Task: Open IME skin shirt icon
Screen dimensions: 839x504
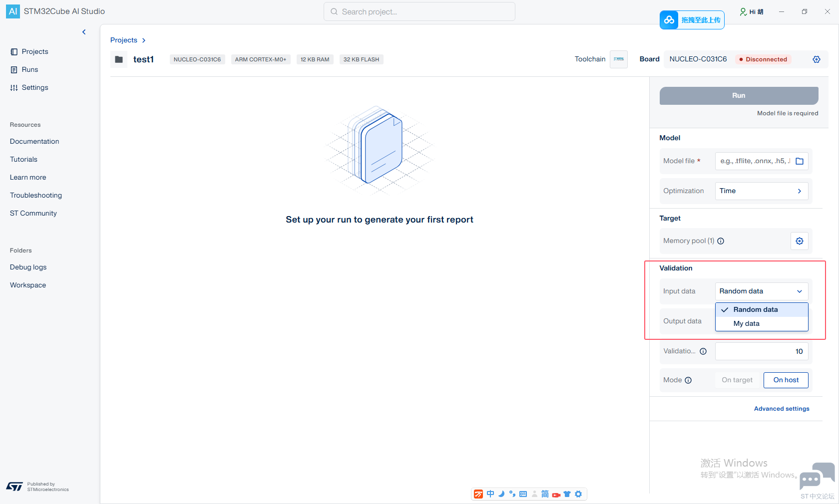Action: [x=567, y=494]
